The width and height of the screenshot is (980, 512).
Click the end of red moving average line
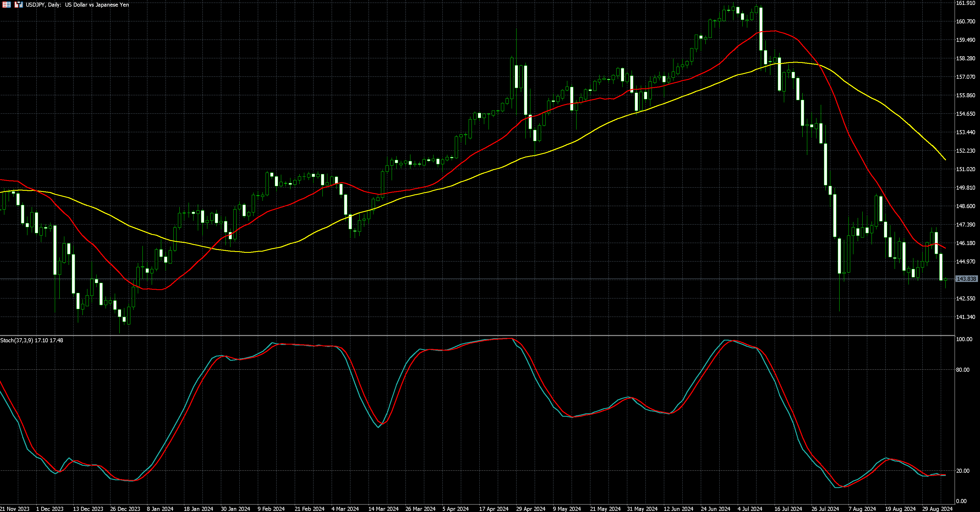click(x=945, y=248)
